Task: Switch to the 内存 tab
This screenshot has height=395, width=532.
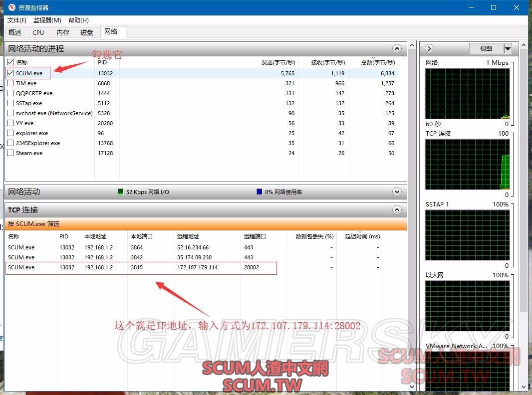Action: (x=63, y=32)
